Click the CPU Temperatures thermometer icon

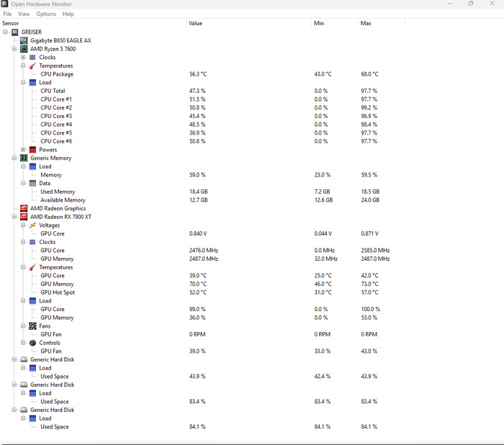point(32,66)
